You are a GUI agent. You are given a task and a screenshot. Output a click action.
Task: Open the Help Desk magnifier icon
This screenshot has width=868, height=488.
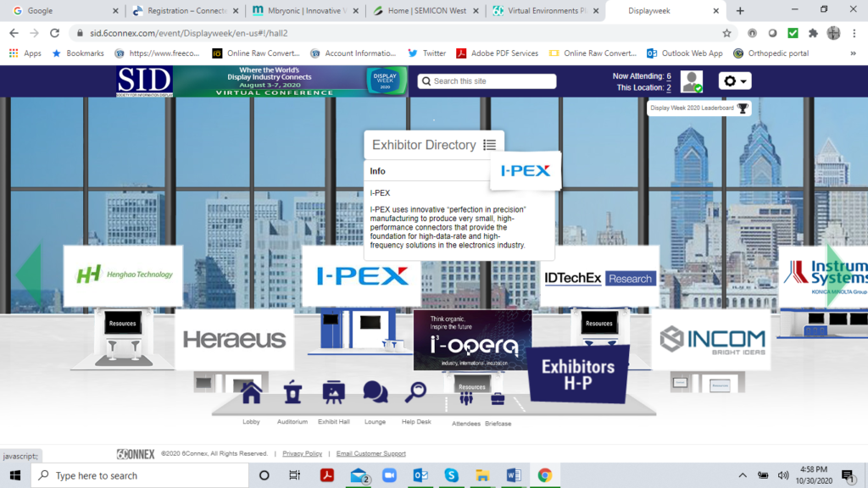coord(415,392)
